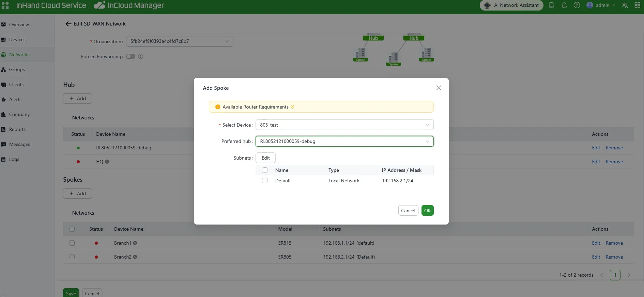Open the notifications bell
This screenshot has height=297, width=644.
point(564,5)
